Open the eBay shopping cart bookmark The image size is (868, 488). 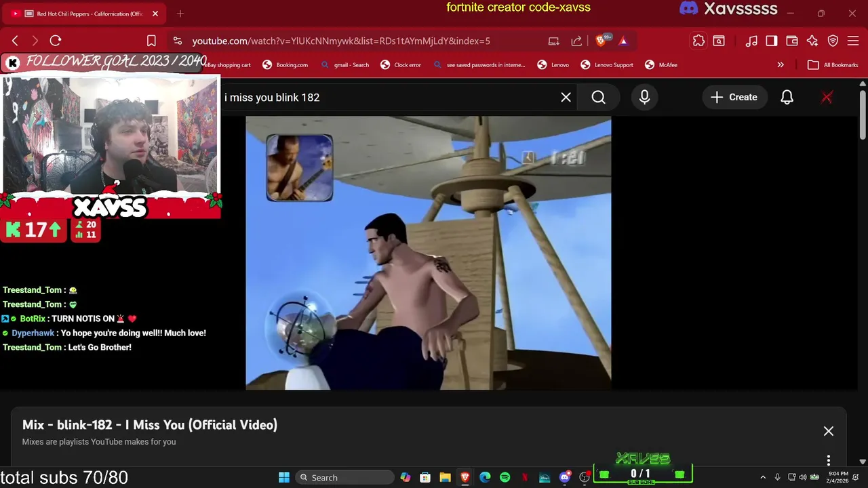click(228, 65)
